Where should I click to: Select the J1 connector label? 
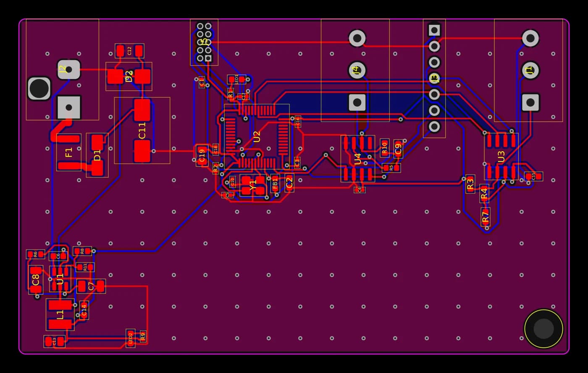click(529, 70)
